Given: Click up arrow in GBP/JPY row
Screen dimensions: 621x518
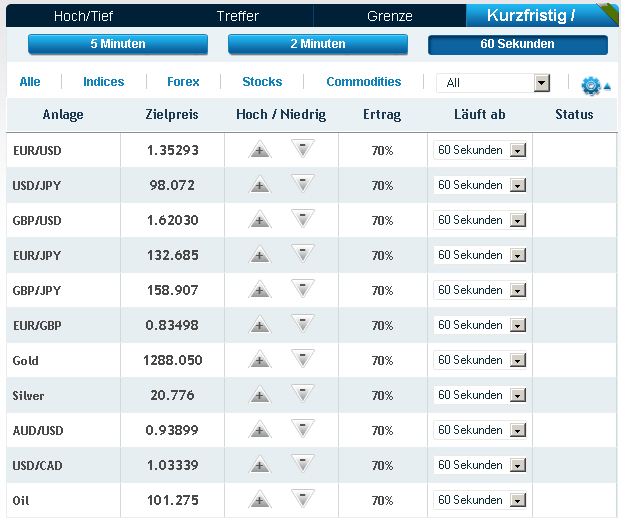Looking at the screenshot, I should [260, 289].
